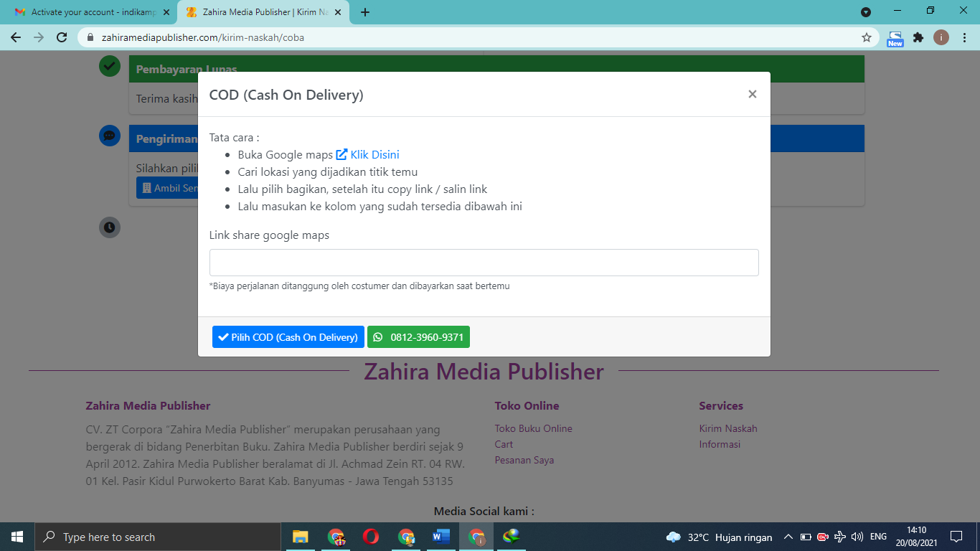This screenshot has width=980, height=551.
Task: Close the Activate your account tab
Action: click(x=166, y=12)
